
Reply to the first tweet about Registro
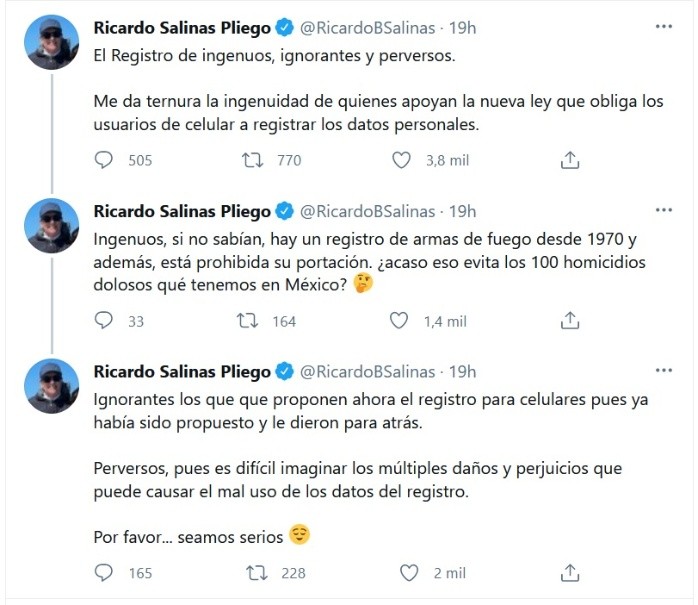point(104,160)
